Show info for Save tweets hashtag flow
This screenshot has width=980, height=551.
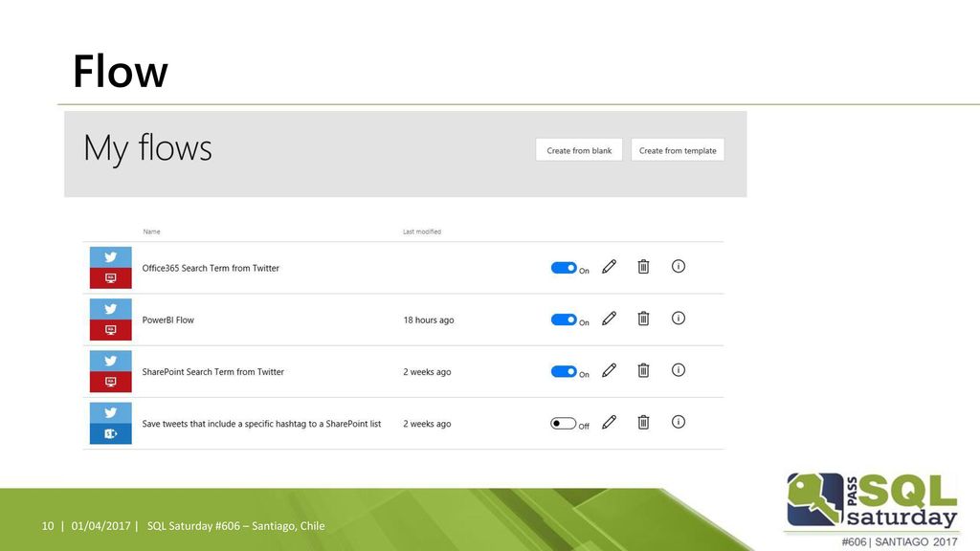pyautogui.click(x=679, y=422)
